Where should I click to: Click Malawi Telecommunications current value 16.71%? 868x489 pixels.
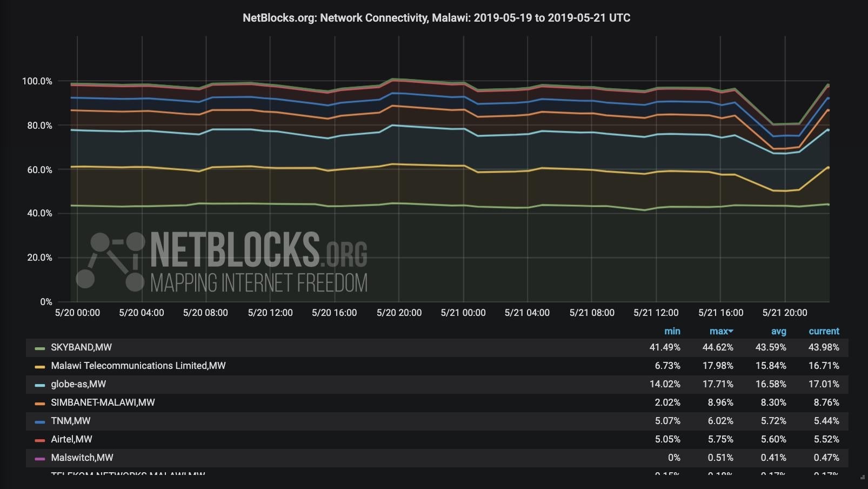(824, 366)
